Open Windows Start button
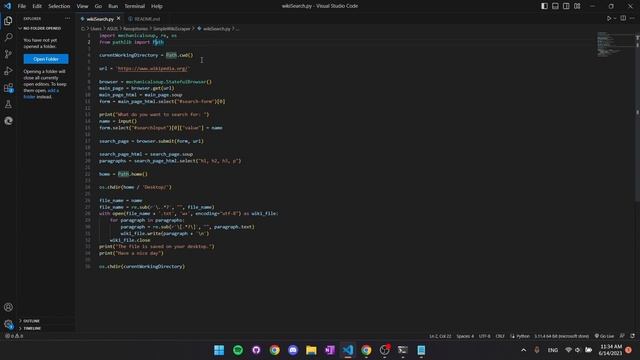 [x=219, y=350]
